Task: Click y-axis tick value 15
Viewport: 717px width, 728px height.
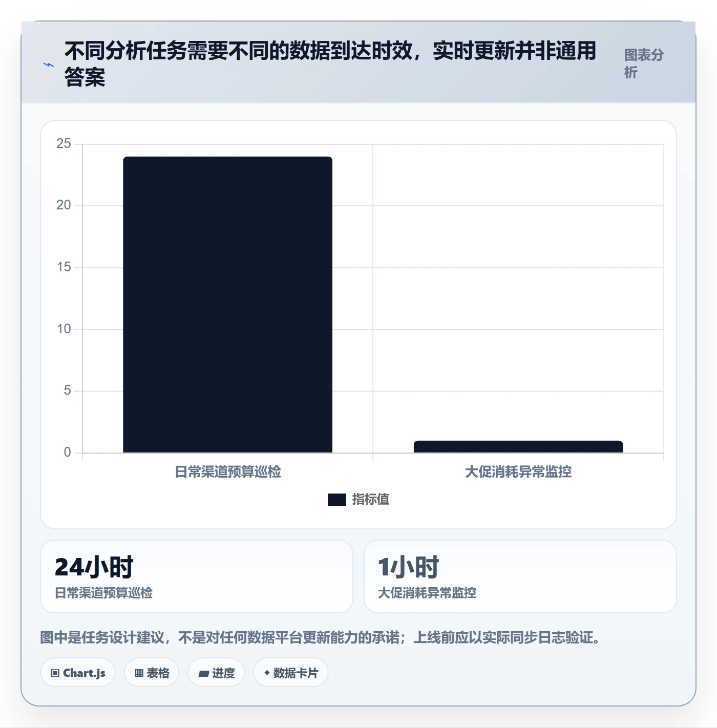Action: coord(64,267)
